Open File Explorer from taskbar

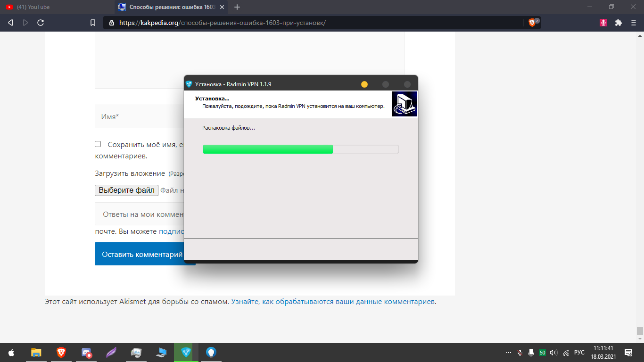tap(36, 352)
